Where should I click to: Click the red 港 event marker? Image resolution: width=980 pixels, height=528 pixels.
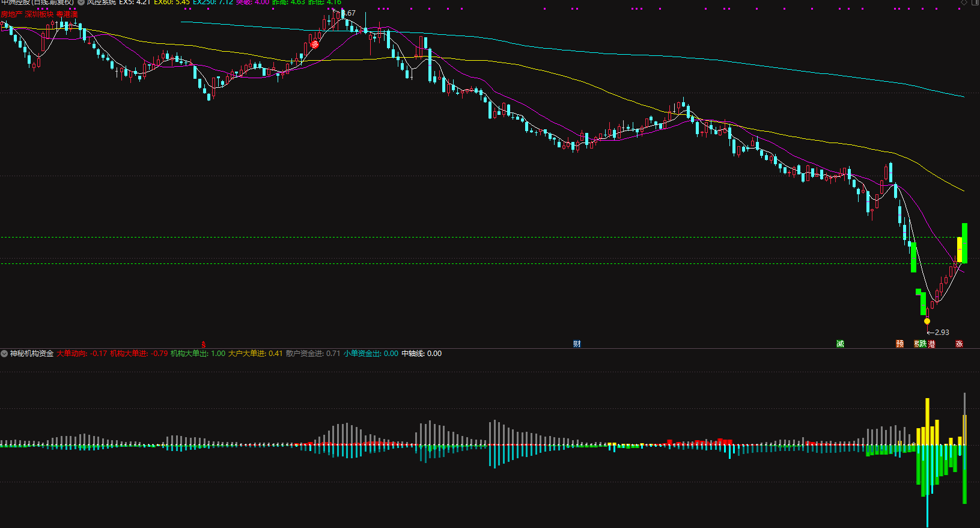click(x=931, y=344)
